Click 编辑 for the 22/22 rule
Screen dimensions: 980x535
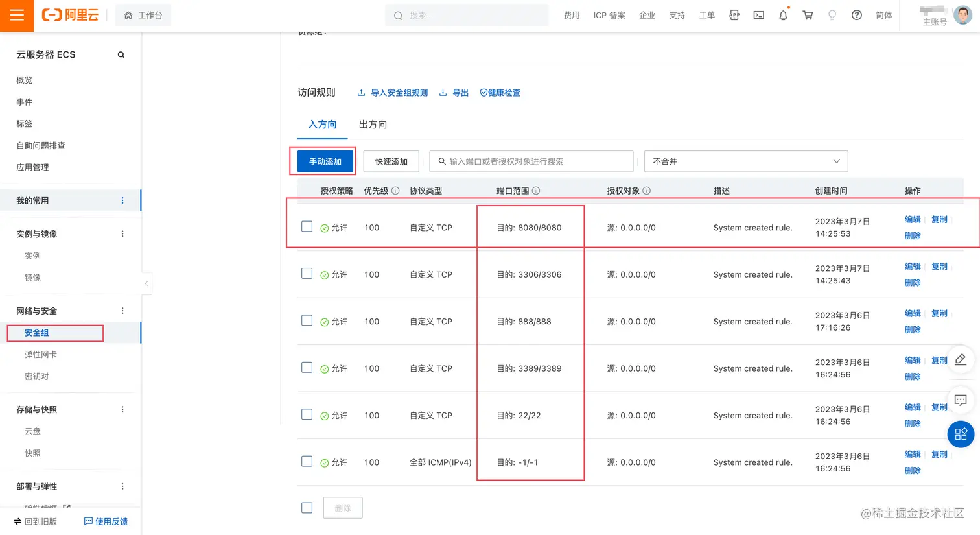913,407
